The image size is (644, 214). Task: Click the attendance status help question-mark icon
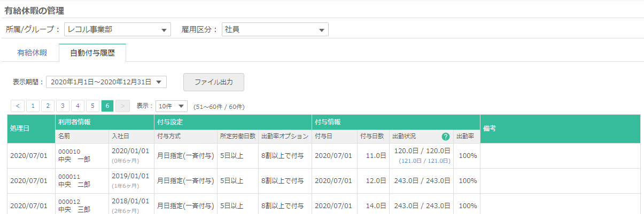[x=446, y=137]
